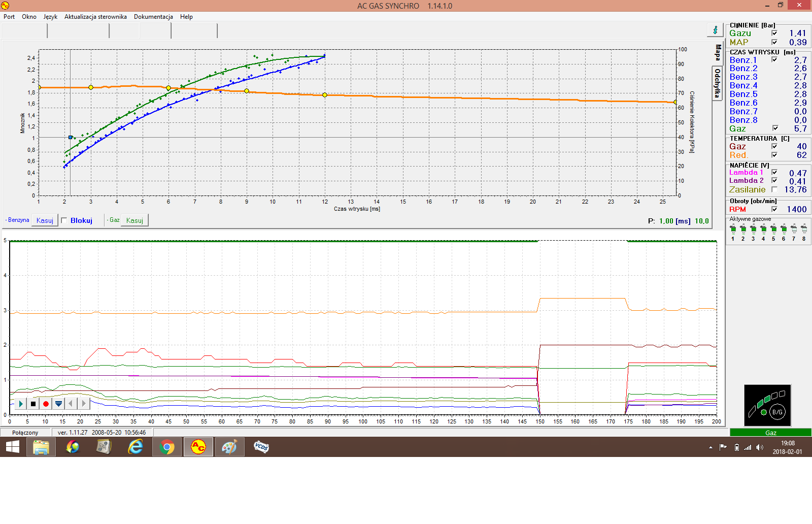
Task: Select gas injector icon 2
Action: [x=743, y=229]
